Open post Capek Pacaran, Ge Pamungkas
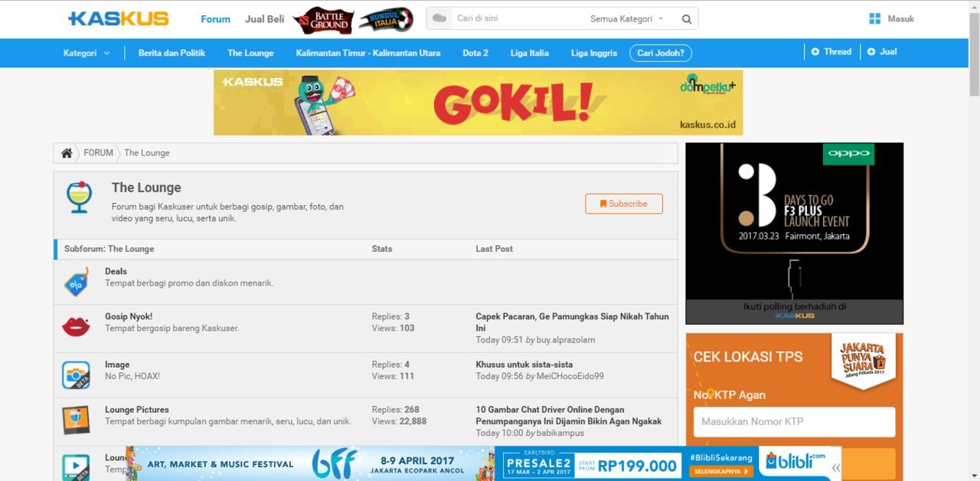 572,322
